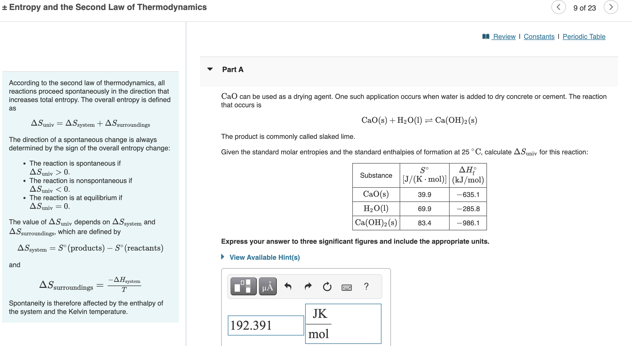Open the keyboard shortcuts icon
This screenshot has width=644, height=346.
[347, 287]
